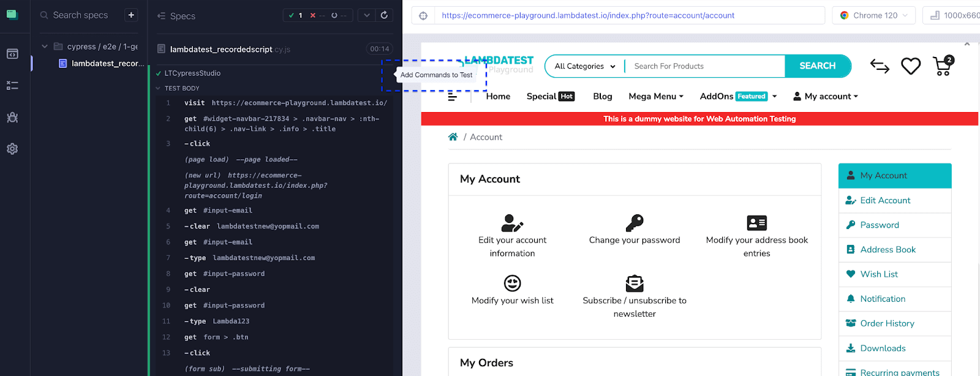Rerun all tests with the reload icon
Screen dimensions: 980x376
click(384, 15)
